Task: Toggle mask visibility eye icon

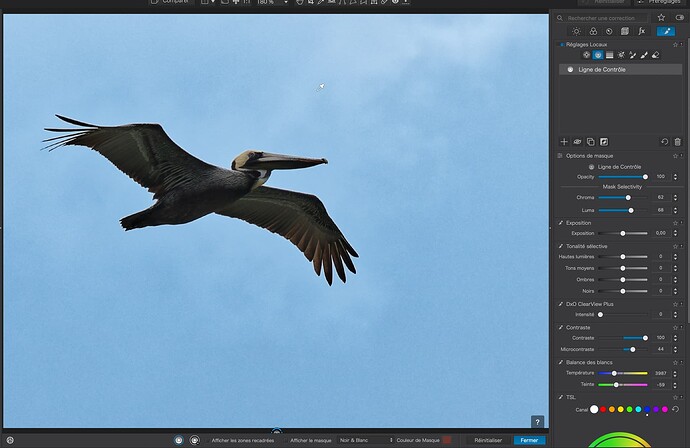Action: (x=577, y=142)
